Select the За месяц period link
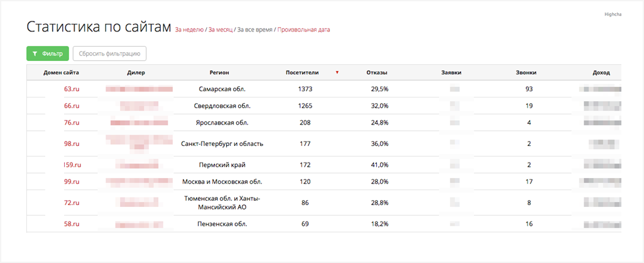The image size is (644, 263). coord(221,30)
